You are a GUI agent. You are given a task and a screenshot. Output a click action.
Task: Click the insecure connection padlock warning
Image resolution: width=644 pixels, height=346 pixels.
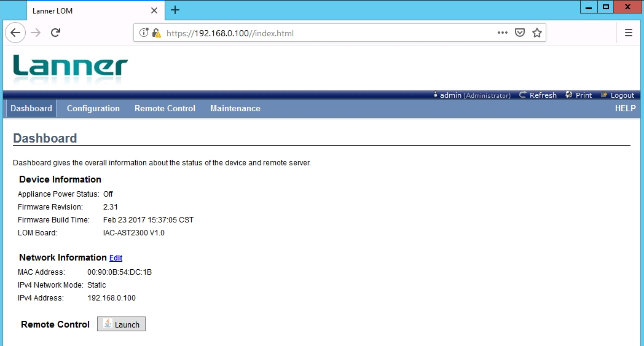click(x=156, y=33)
